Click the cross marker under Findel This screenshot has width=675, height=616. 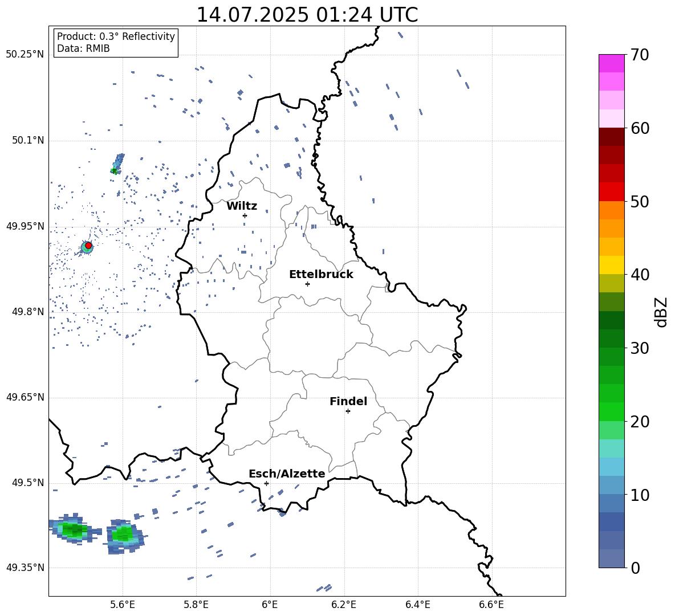click(x=348, y=411)
